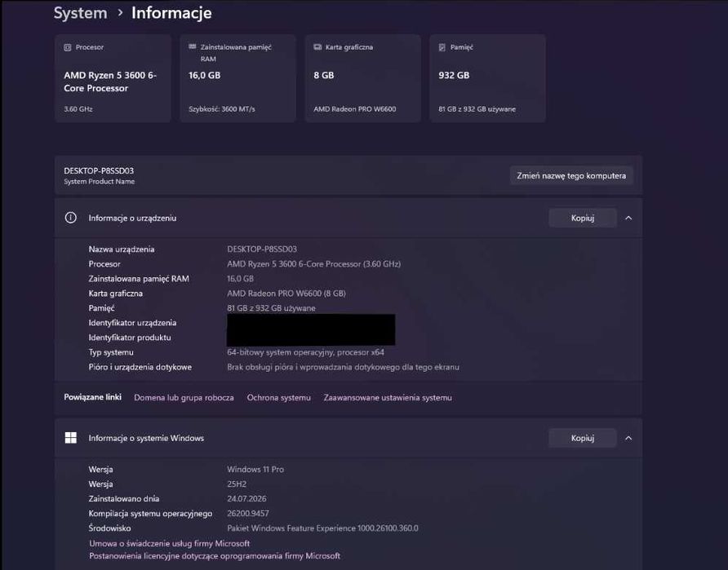Screen dimensions: 728x570
Task: Click Brak obsługi pióra value text
Action: click(343, 367)
